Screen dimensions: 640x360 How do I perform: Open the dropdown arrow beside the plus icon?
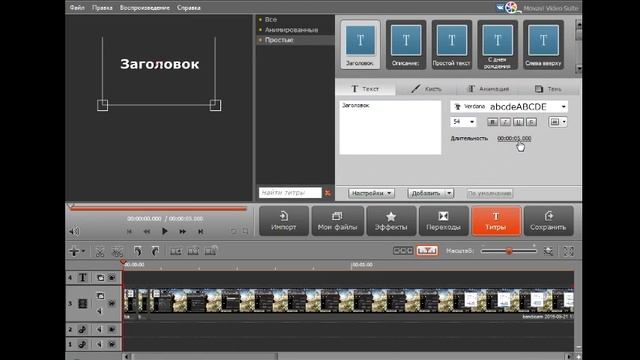[83, 251]
